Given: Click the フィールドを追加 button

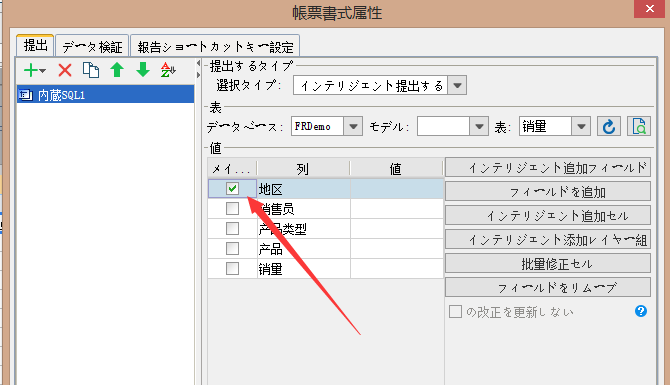Looking at the screenshot, I should (x=548, y=191).
